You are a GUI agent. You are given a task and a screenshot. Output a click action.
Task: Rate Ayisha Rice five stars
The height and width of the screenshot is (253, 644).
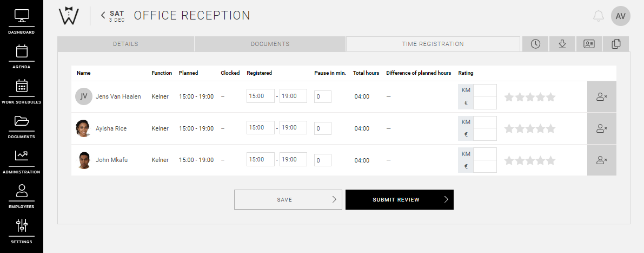(x=550, y=129)
